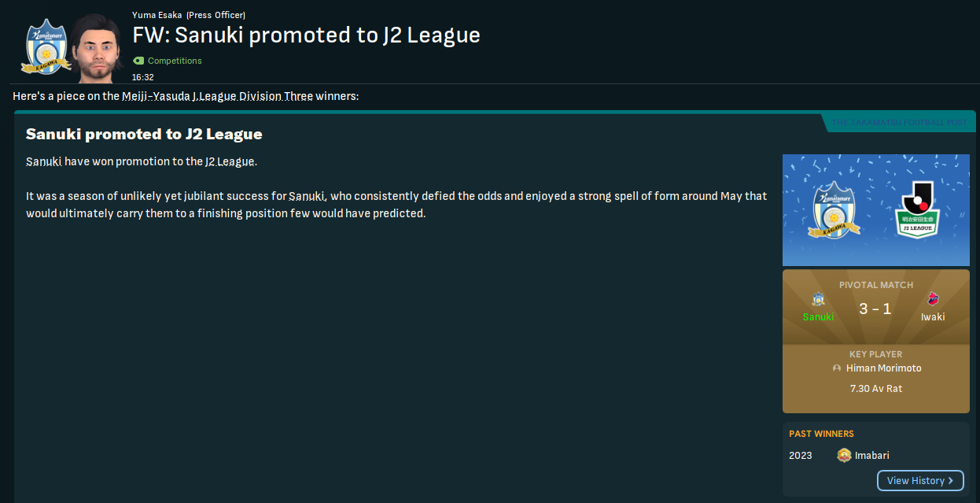Screen dimensions: 980x503
Task: Select the Competitions category label
Action: pyautogui.click(x=175, y=61)
